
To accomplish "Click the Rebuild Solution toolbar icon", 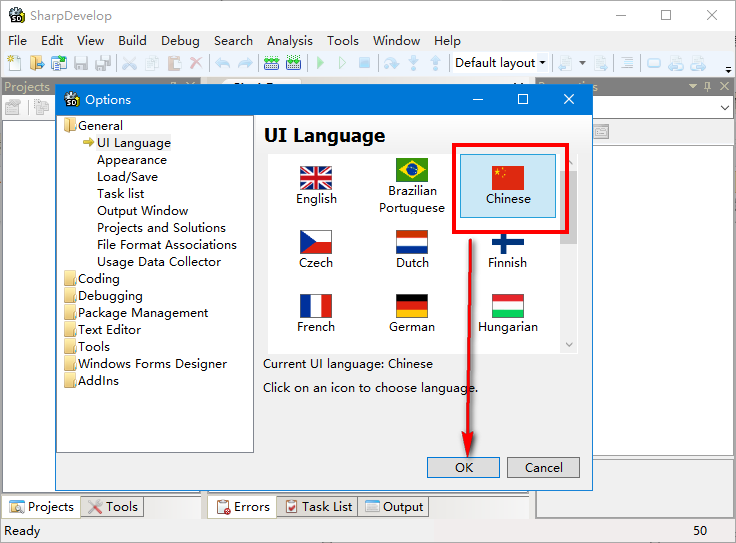I will click(293, 62).
